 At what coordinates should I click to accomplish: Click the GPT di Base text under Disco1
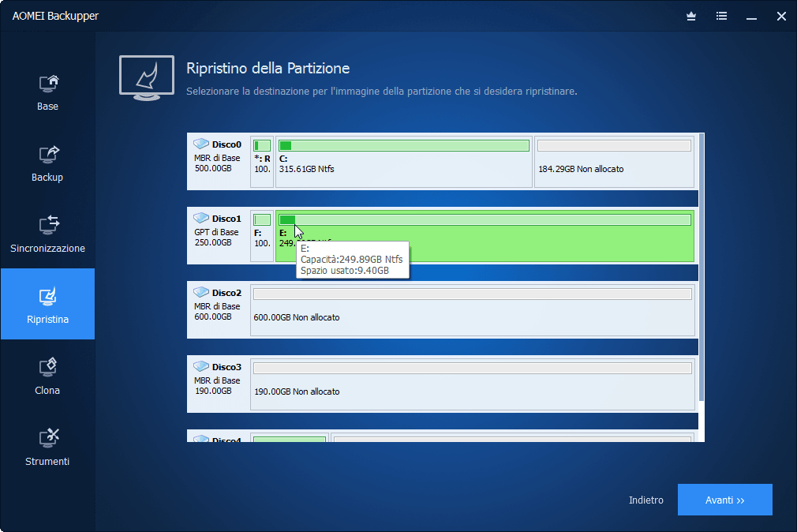[x=216, y=232]
